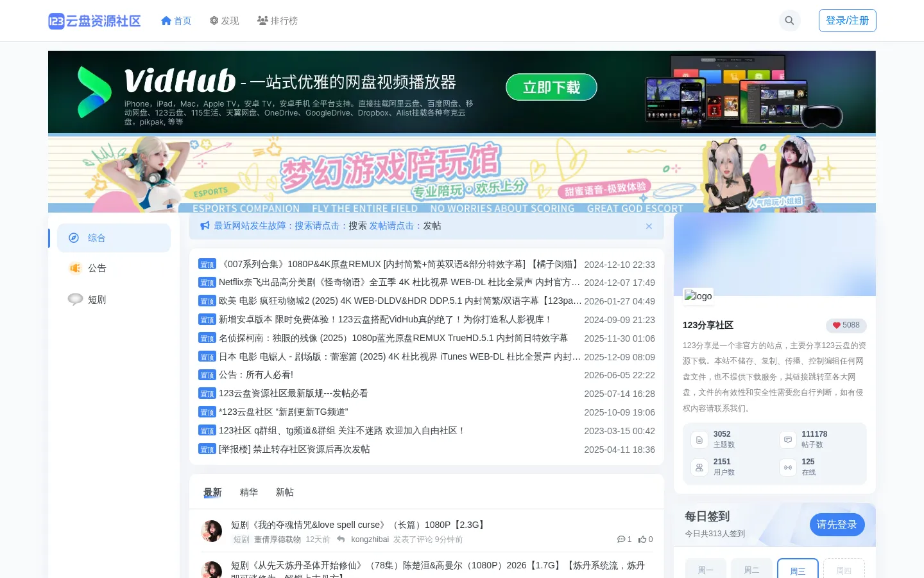Open pinned post 名侦探柯南：独眼的残像
The width and height of the screenshot is (924, 578).
393,338
